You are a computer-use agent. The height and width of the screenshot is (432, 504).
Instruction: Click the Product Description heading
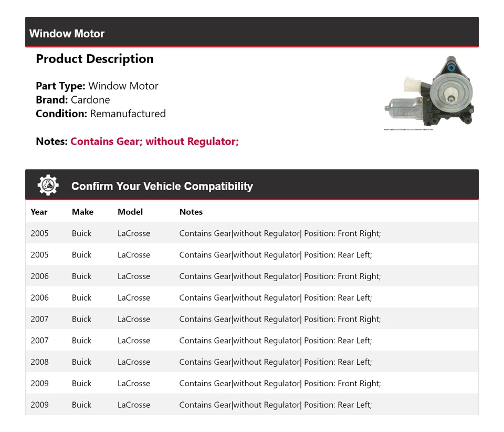coord(94,59)
